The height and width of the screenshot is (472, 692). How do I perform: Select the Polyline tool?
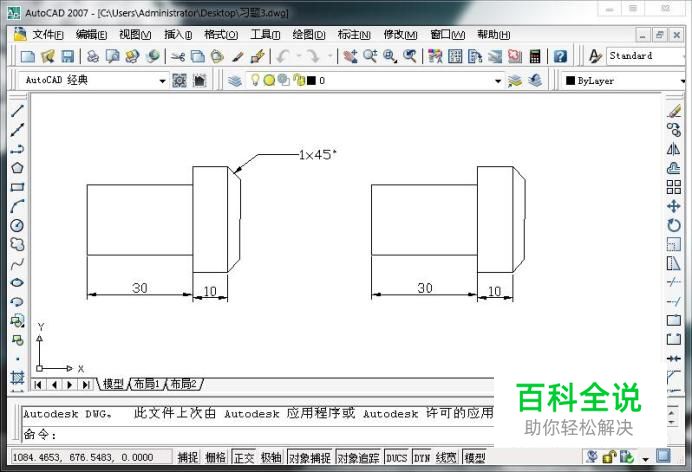[17, 149]
